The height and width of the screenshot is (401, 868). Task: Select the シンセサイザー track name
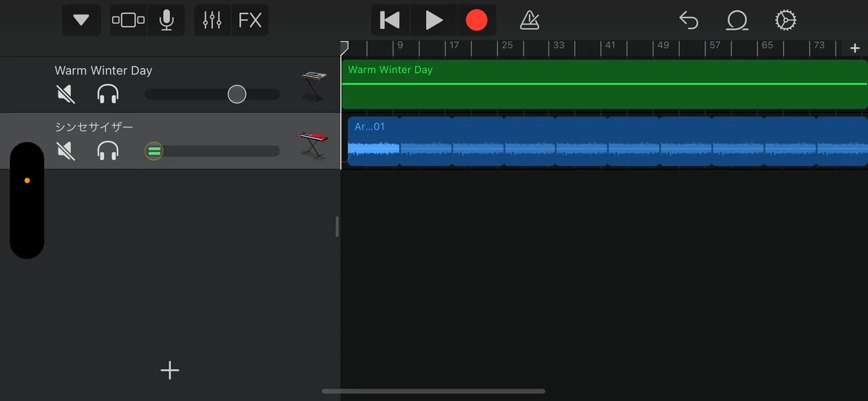(x=94, y=127)
